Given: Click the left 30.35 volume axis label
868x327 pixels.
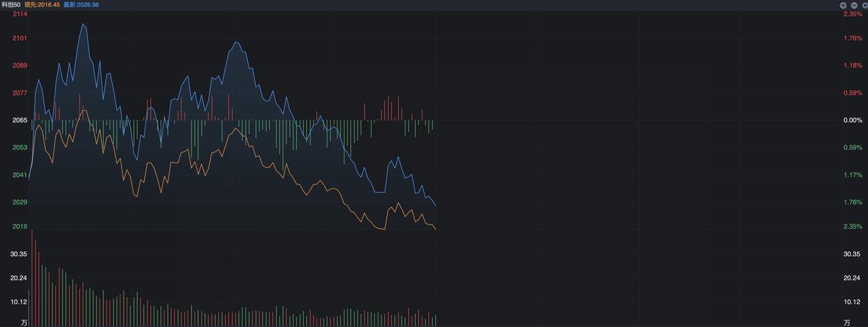Looking at the screenshot, I should (x=18, y=254).
